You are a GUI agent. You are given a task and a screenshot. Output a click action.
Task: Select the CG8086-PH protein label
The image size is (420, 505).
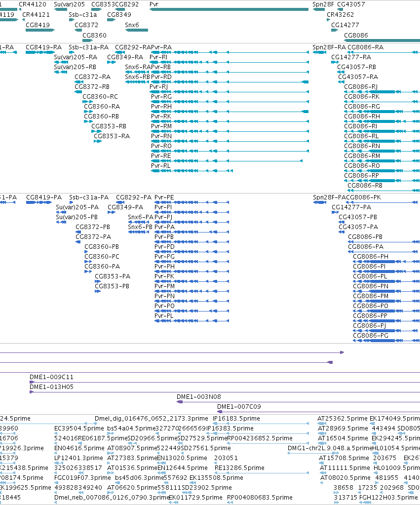click(371, 256)
